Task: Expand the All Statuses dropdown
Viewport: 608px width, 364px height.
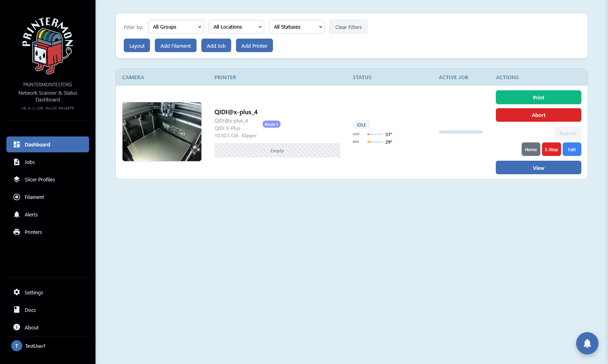Action: tap(296, 27)
